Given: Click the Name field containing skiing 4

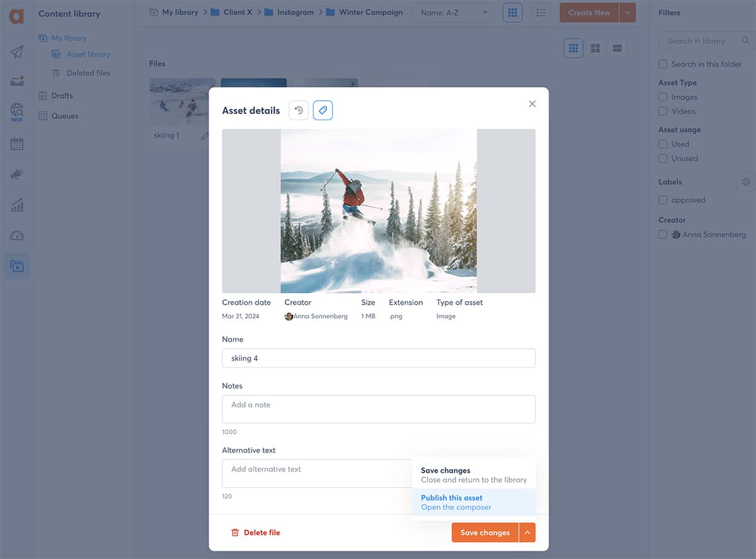Looking at the screenshot, I should [378, 358].
